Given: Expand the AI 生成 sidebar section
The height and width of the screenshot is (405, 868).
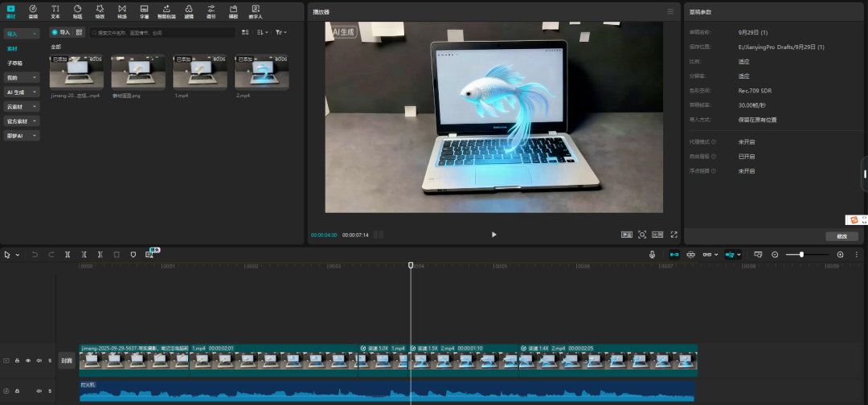Looking at the screenshot, I should coord(22,92).
